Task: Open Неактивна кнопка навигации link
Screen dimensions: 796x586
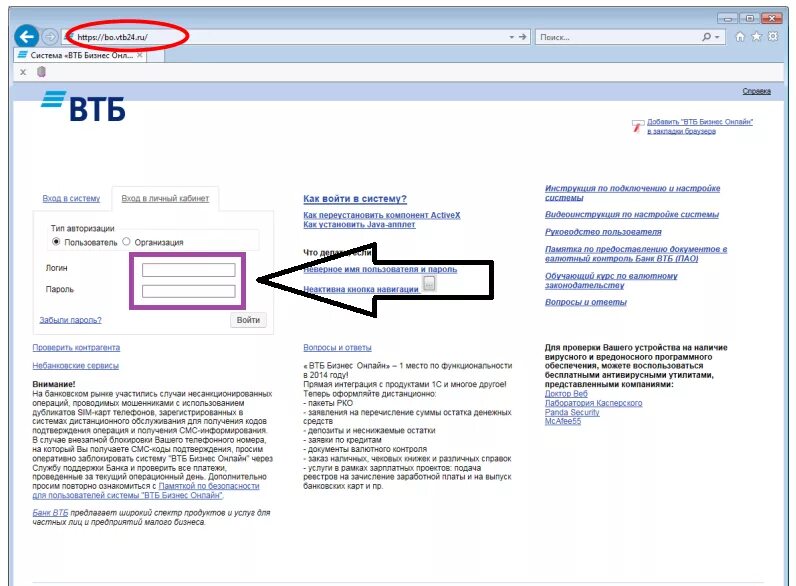Action: [x=361, y=289]
